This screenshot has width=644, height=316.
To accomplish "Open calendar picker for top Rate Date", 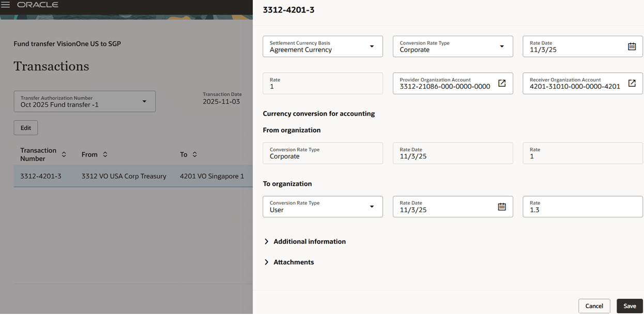I will coord(632,46).
